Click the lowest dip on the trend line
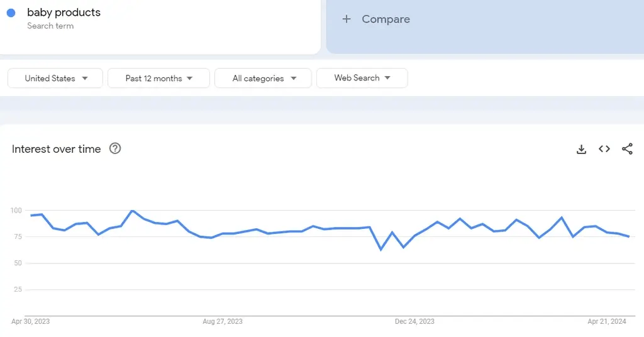644x337 pixels. point(380,249)
